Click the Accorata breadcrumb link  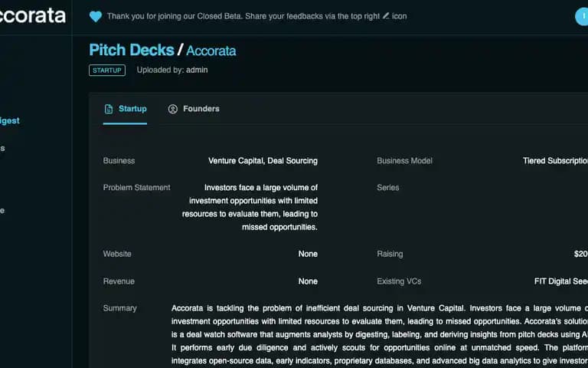[211, 51]
